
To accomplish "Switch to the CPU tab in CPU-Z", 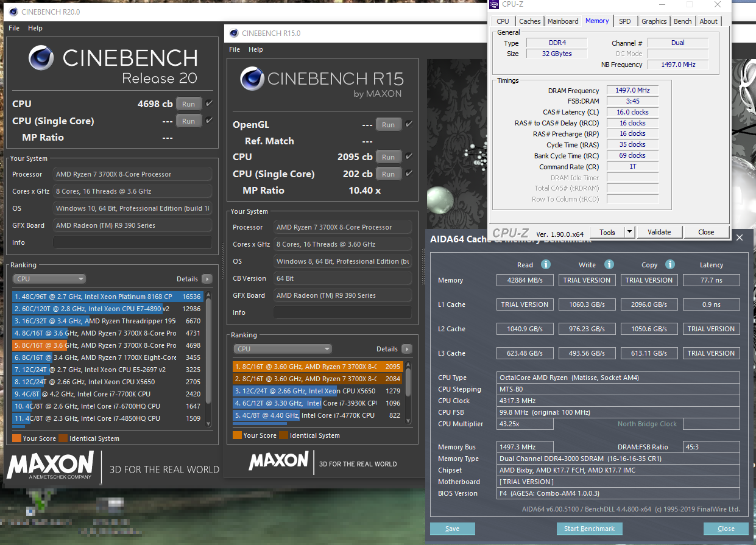I will point(503,21).
